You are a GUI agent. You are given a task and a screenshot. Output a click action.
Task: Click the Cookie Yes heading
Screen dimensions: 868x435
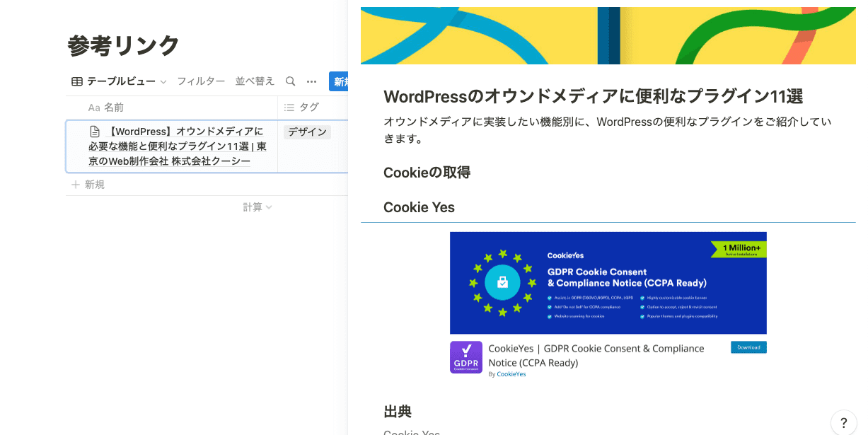pos(419,207)
